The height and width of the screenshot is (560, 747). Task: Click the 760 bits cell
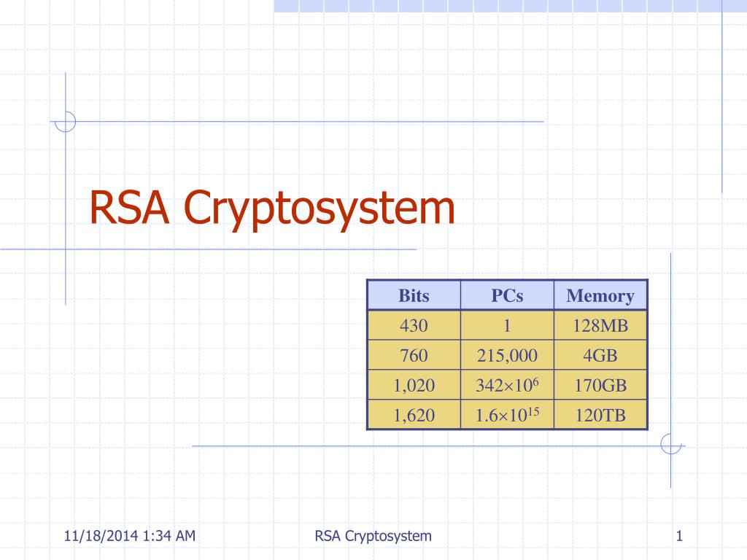click(414, 355)
